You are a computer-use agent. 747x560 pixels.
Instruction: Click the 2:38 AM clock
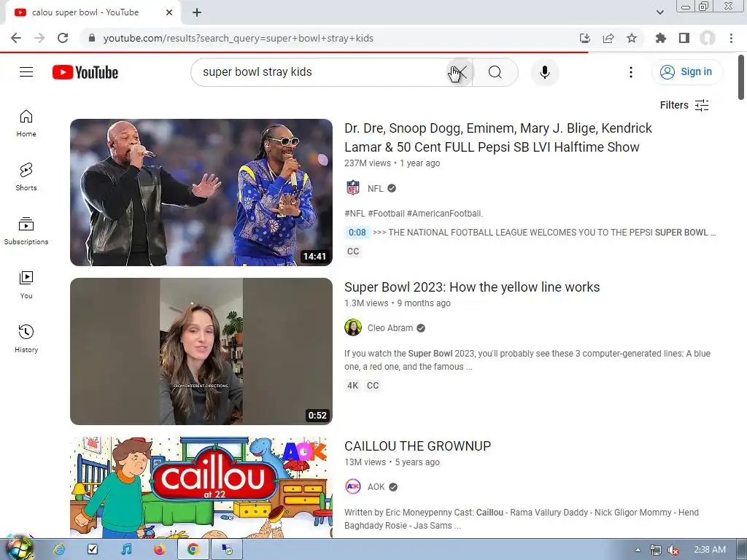click(x=710, y=550)
